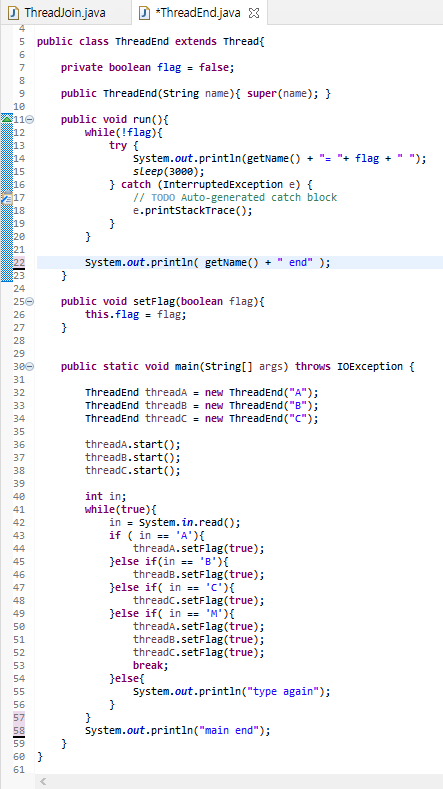Click 'while(true){' line
Viewport: 443px width, 789px height.
pyautogui.click(x=121, y=510)
